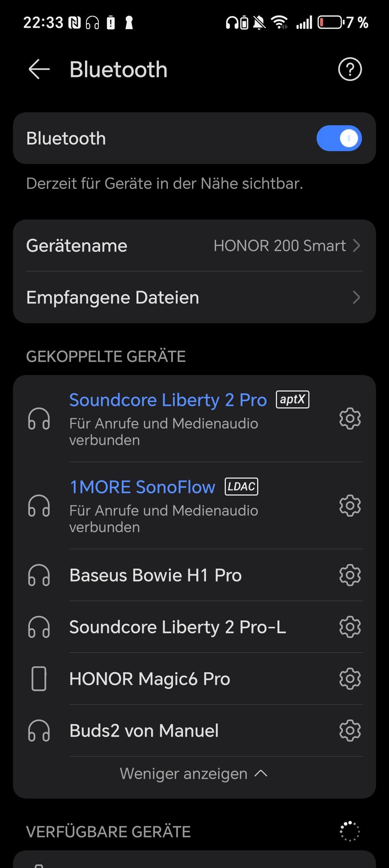Tap the battery indicator in status bar
Viewport: 389px width, 868px height.
(x=329, y=23)
